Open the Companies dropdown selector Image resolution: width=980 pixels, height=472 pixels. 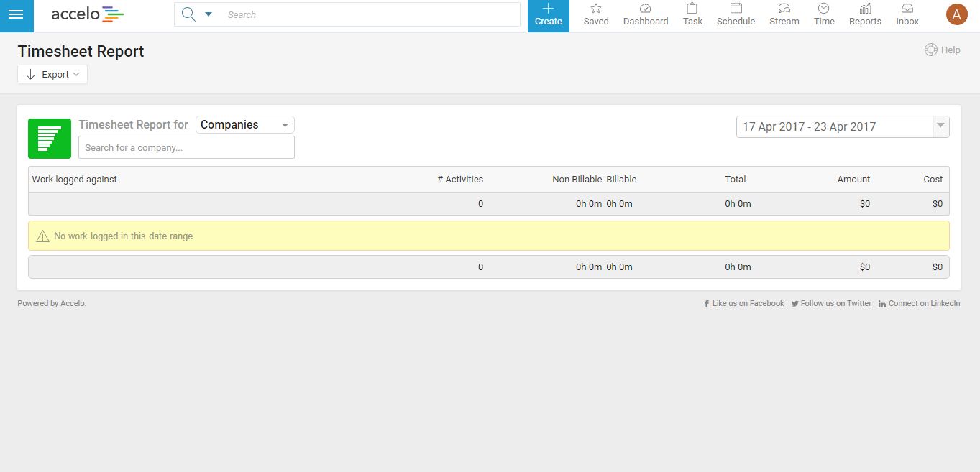[245, 125]
